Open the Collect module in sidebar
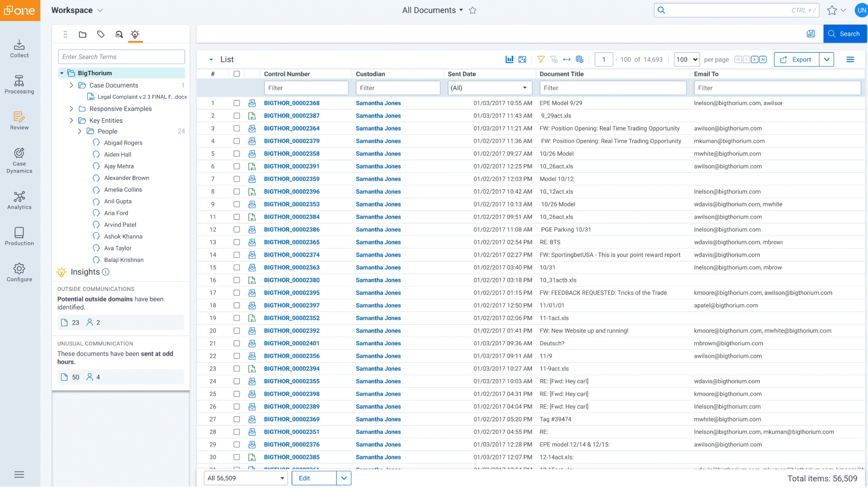The width and height of the screenshot is (868, 488). pyautogui.click(x=19, y=48)
